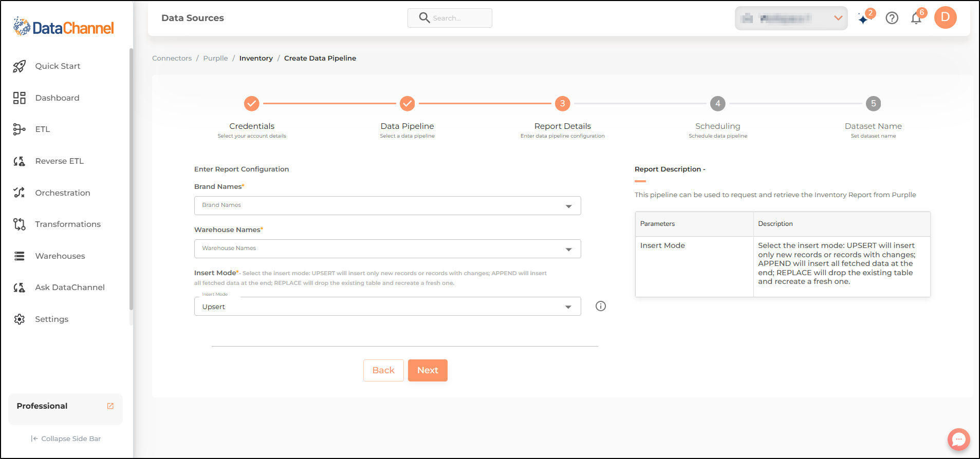
Task: Open the help question mark icon
Action: [x=892, y=18]
